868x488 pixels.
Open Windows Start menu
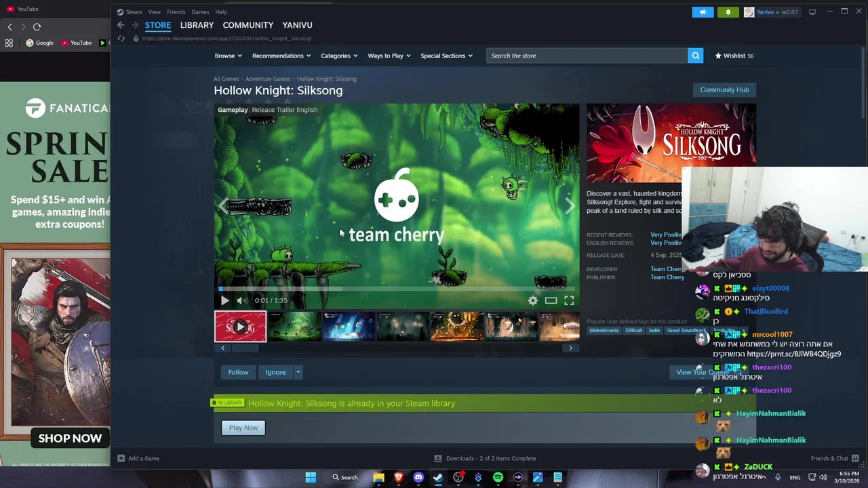point(311,477)
